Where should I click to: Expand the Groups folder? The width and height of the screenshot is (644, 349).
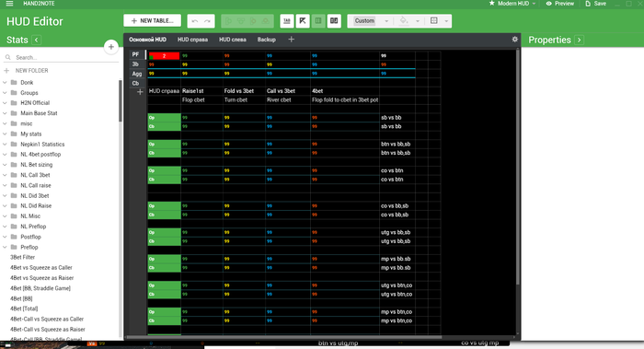[5, 93]
